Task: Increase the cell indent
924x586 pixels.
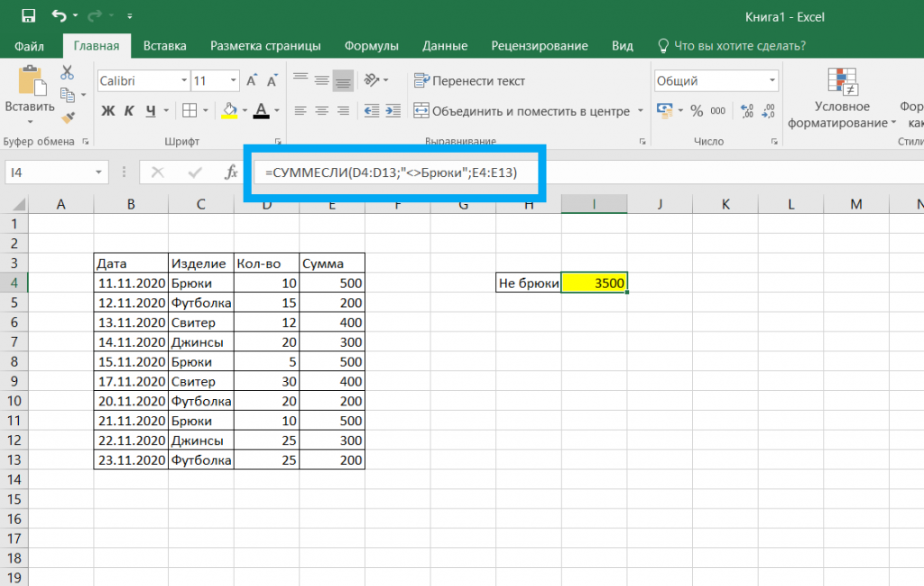Action: click(393, 111)
